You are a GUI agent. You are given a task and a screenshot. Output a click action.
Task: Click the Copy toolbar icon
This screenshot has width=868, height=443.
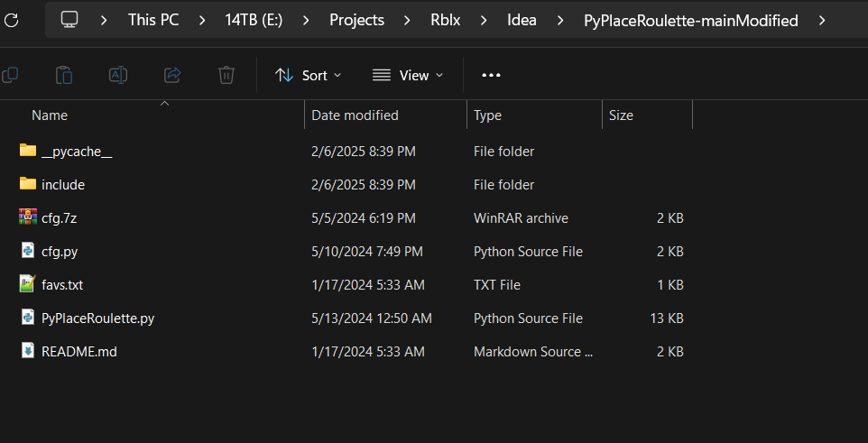[9, 75]
